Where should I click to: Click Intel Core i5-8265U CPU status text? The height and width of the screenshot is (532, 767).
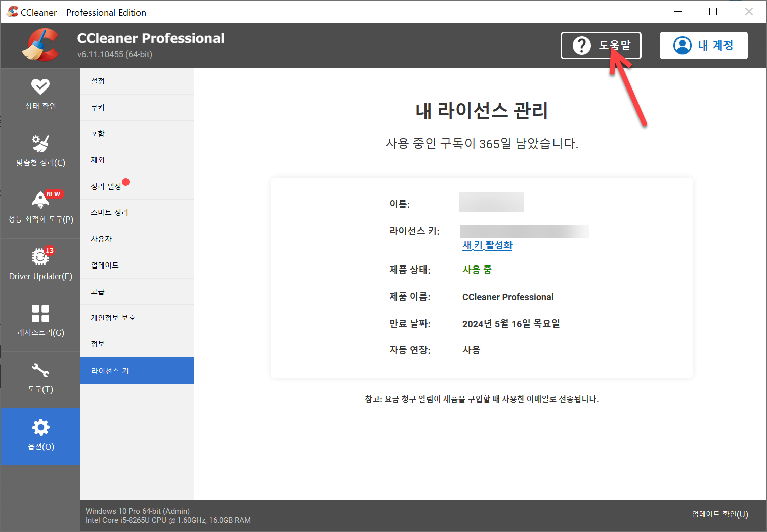168,520
